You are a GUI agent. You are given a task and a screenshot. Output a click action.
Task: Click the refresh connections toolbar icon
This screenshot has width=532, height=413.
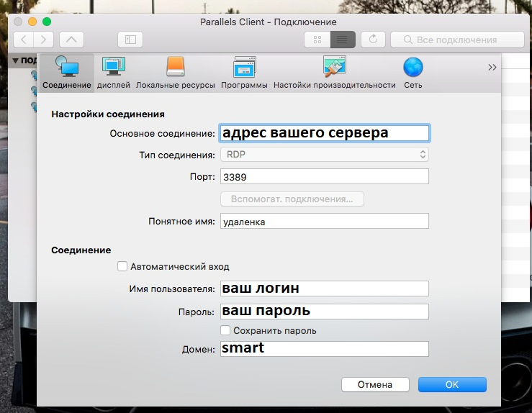click(x=373, y=40)
